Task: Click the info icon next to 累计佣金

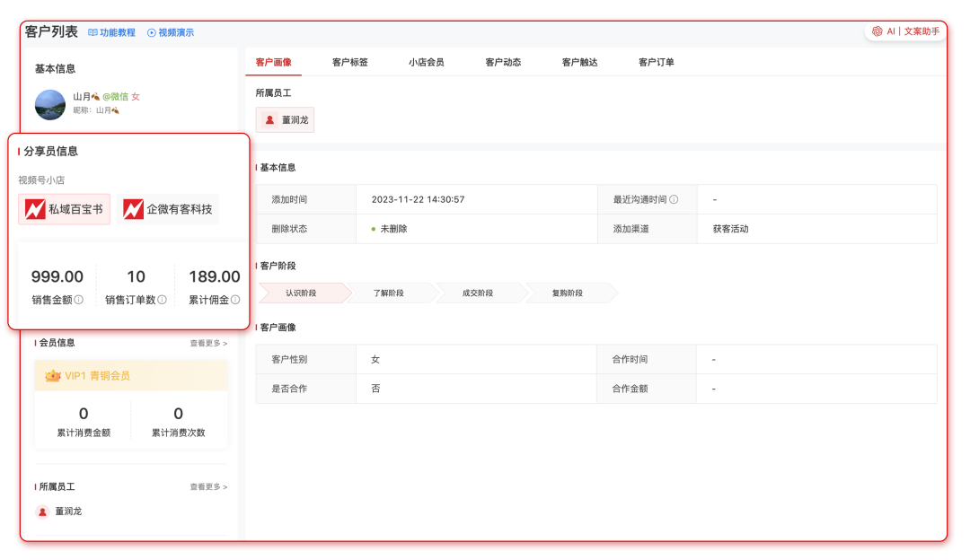Action: pyautogui.click(x=235, y=300)
